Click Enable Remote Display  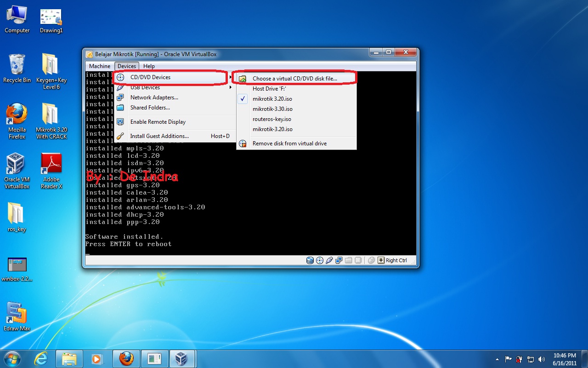pyautogui.click(x=174, y=122)
